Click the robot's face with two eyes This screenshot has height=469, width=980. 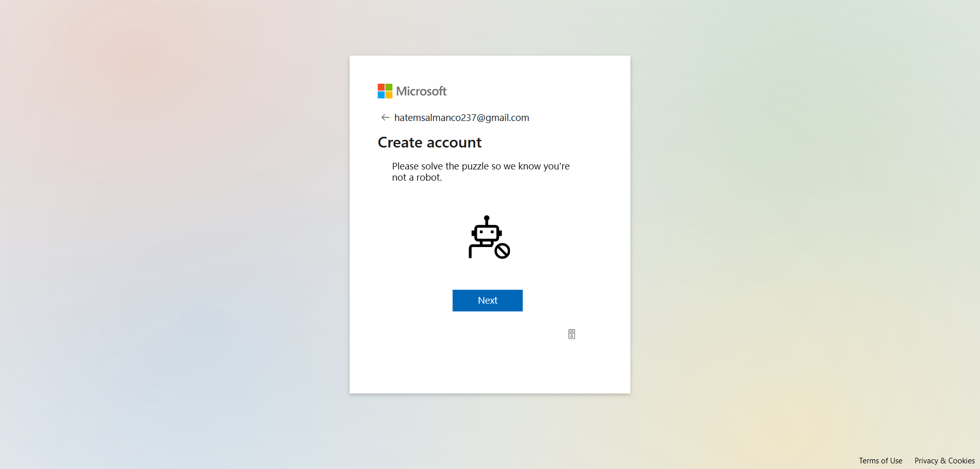[x=486, y=233]
